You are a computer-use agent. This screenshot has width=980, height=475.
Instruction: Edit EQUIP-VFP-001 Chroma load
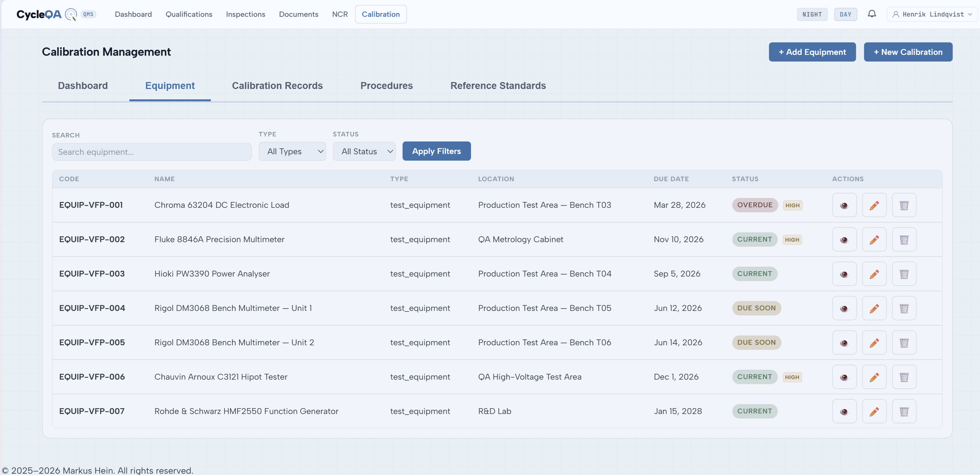click(874, 205)
